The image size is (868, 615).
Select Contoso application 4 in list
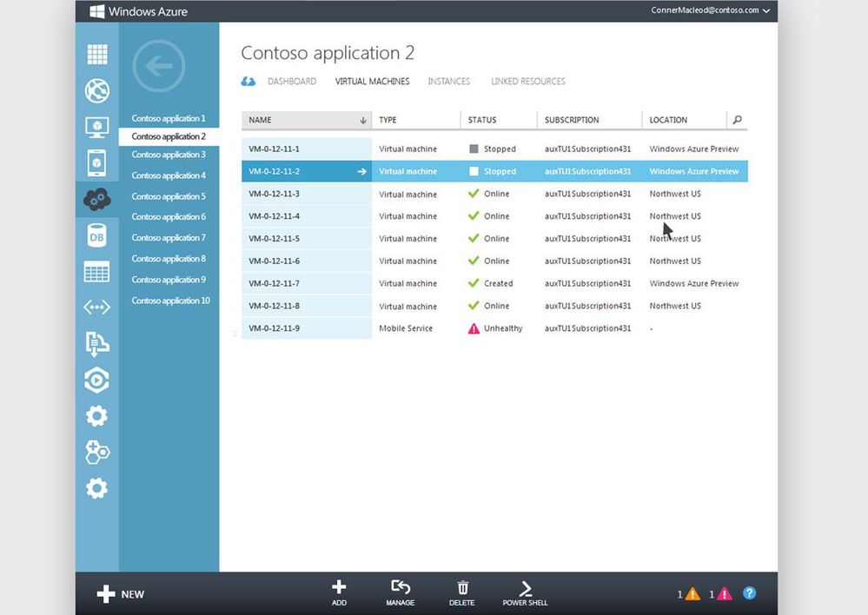(x=169, y=175)
